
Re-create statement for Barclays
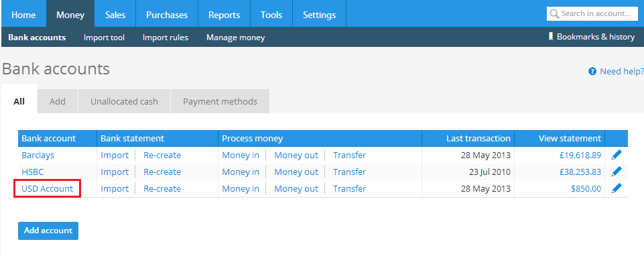(x=162, y=155)
